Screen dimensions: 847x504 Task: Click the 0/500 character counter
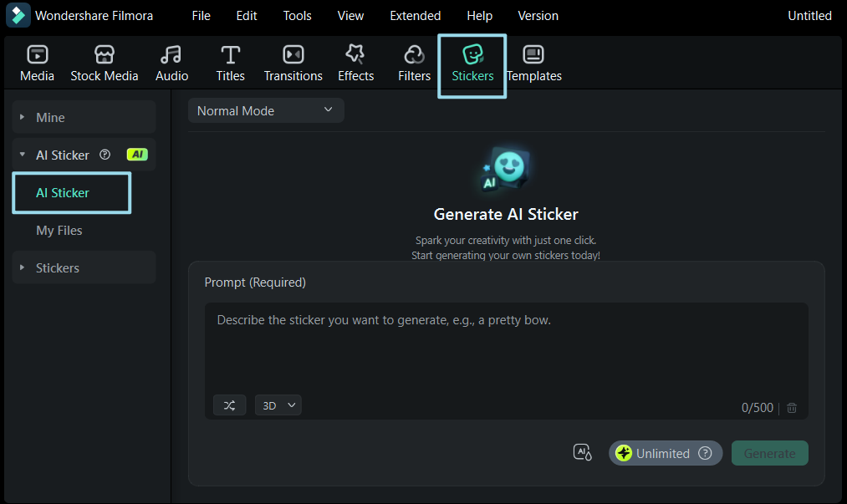tap(757, 408)
